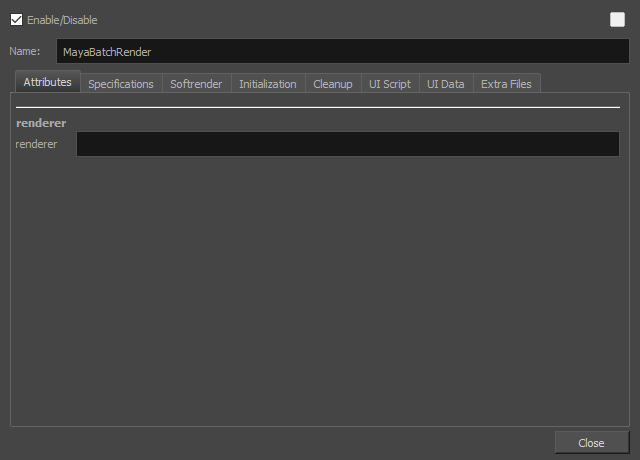Switch to the UI Data tab

click(446, 84)
